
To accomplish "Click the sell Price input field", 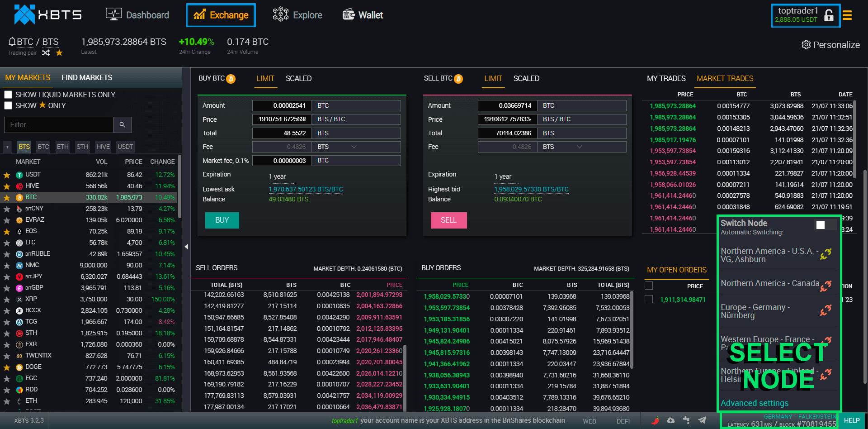I will click(x=507, y=119).
